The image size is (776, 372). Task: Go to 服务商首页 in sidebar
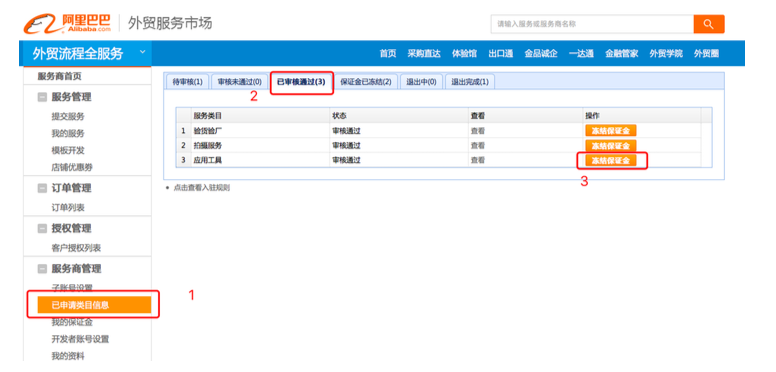coord(59,77)
